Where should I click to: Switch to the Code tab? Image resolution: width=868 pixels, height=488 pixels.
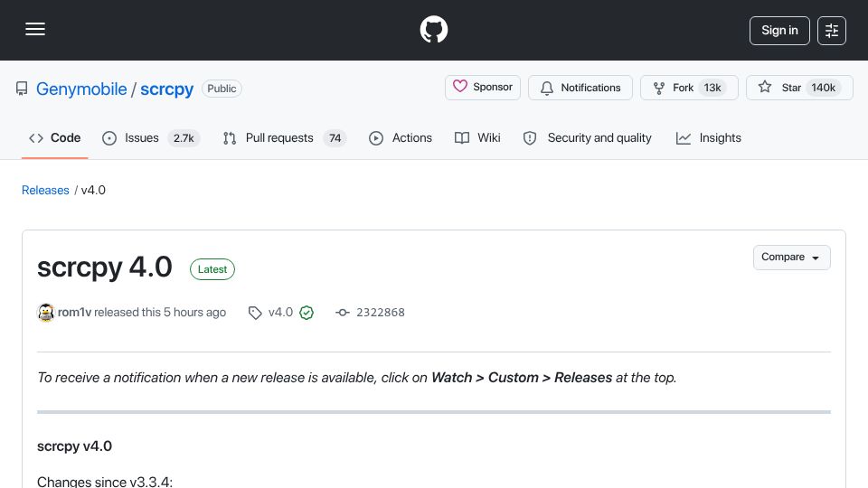point(55,137)
